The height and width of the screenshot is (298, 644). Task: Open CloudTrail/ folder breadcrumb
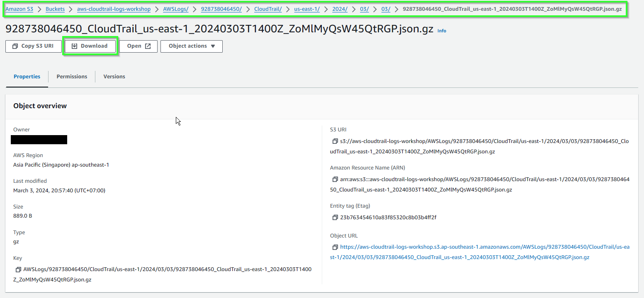pyautogui.click(x=268, y=9)
